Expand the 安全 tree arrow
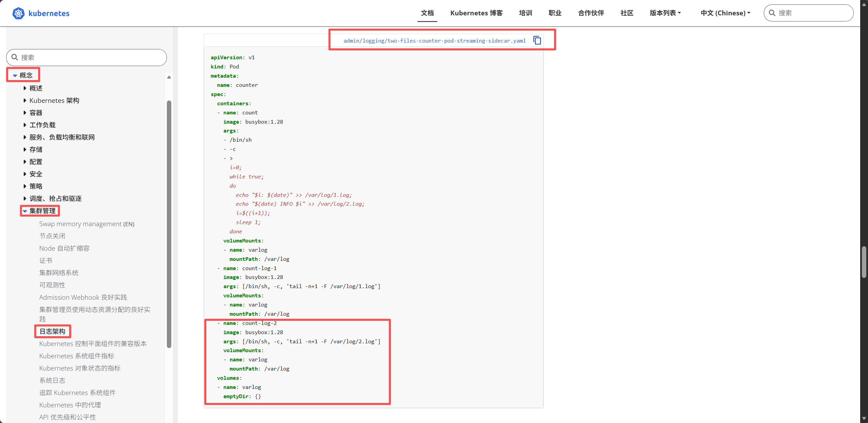The width and height of the screenshot is (868, 423). tap(25, 174)
